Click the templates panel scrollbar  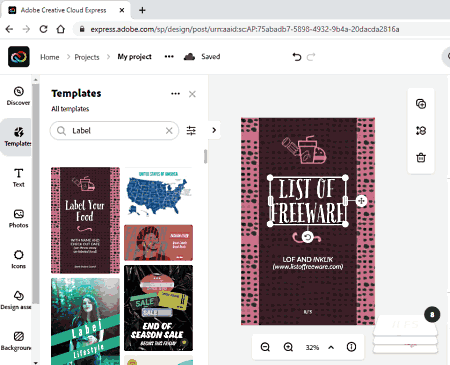point(205,157)
